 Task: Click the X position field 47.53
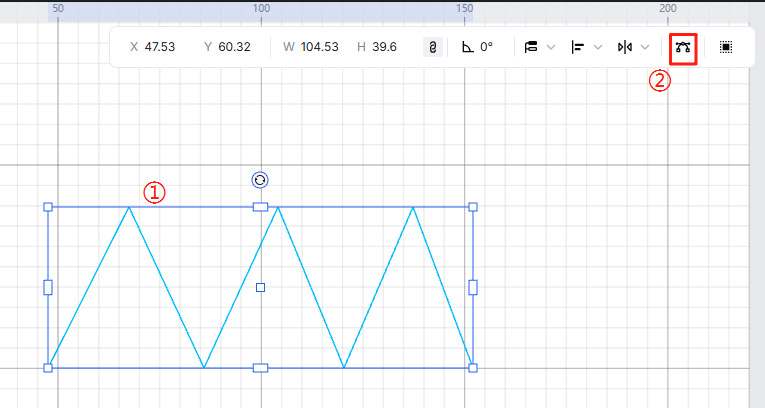pyautogui.click(x=159, y=47)
